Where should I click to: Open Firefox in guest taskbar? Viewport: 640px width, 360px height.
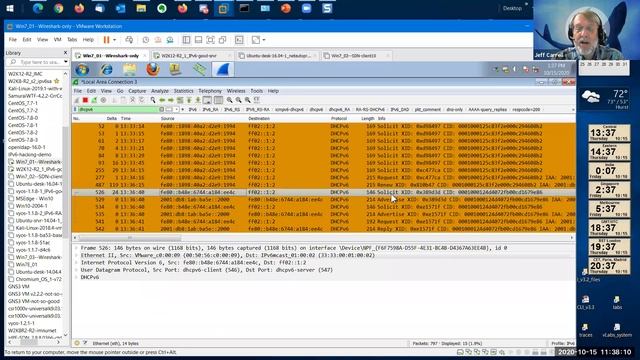[x=153, y=69]
